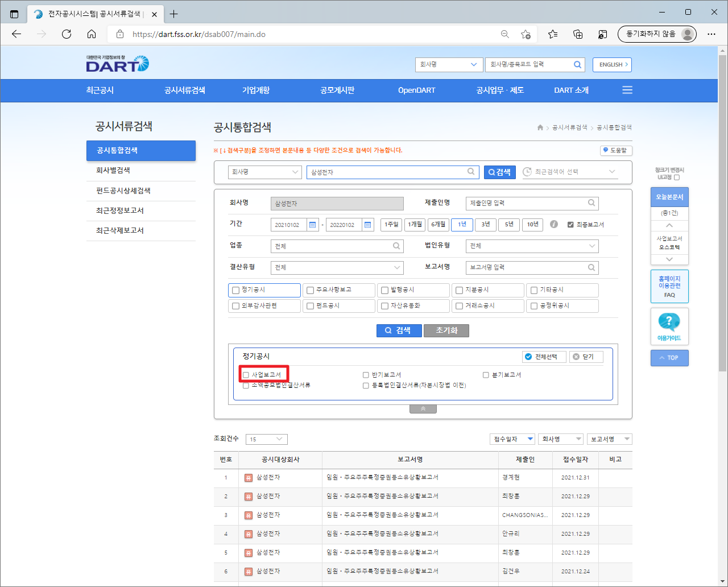Viewport: 728px width, 587px height.
Task: Open the 기업개황 menu
Action: pos(256,90)
